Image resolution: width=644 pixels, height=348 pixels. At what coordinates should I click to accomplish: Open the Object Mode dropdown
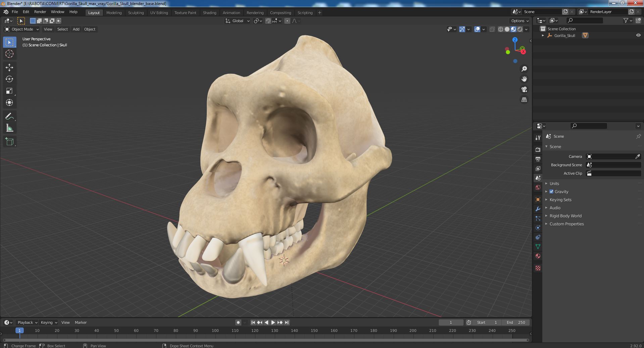(22, 29)
